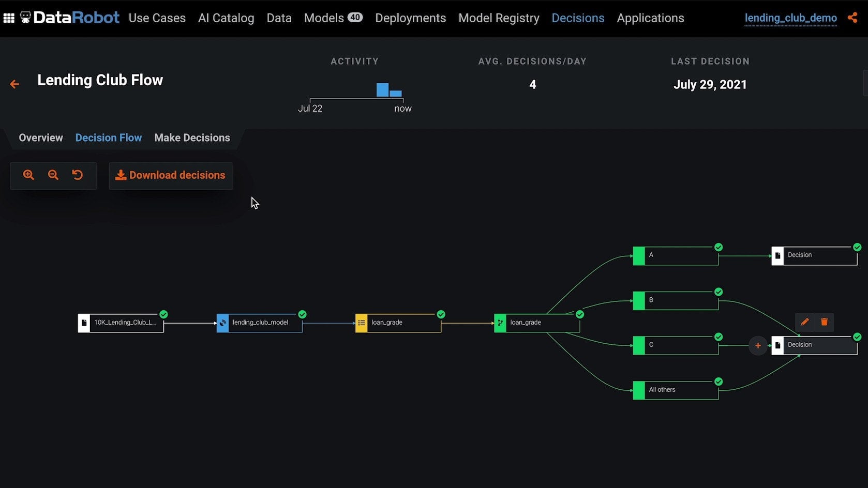Open the AI Catalog menu item
Viewport: 868px width, 488px height.
[226, 18]
